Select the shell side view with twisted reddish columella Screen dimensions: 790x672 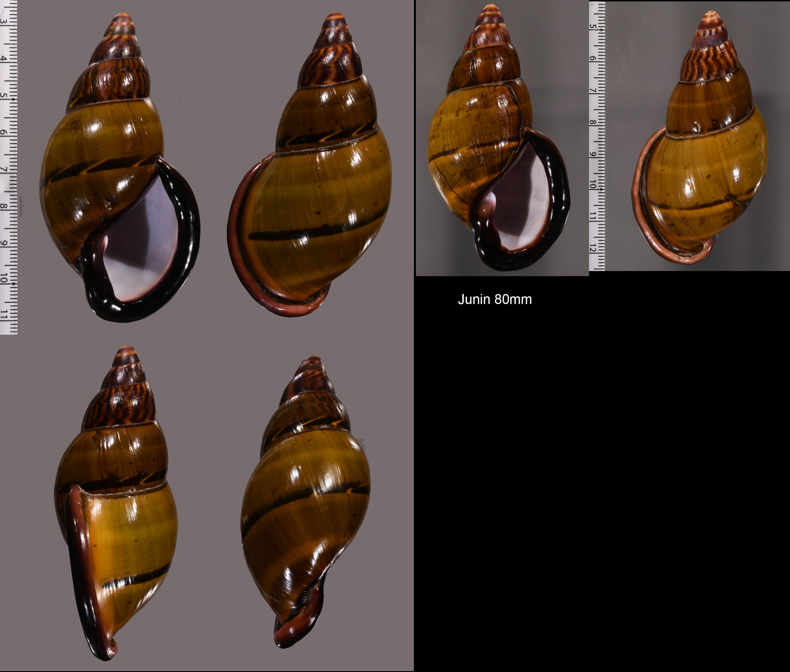pos(305,502)
